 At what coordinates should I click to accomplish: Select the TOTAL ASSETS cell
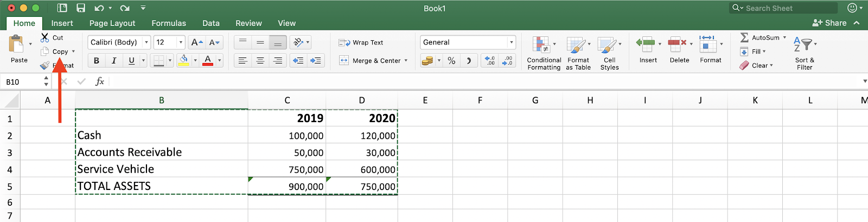(x=162, y=186)
